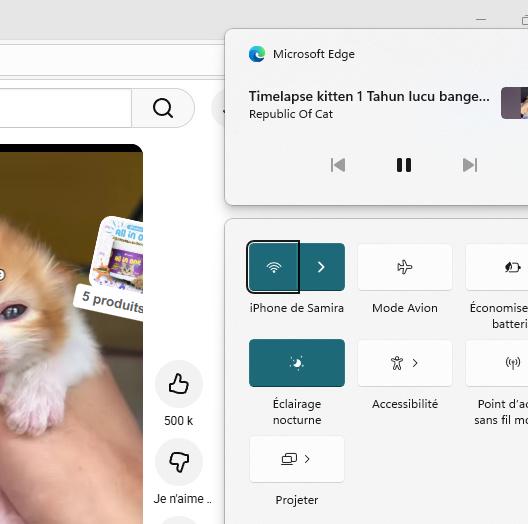Pause the Timelapse kitten media playback

(x=404, y=165)
